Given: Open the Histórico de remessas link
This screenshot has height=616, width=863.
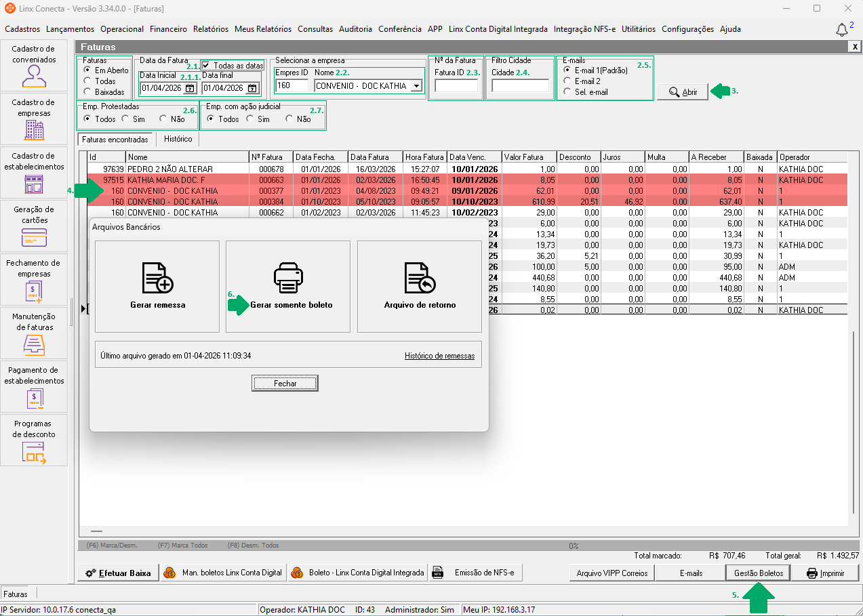Looking at the screenshot, I should coord(439,356).
